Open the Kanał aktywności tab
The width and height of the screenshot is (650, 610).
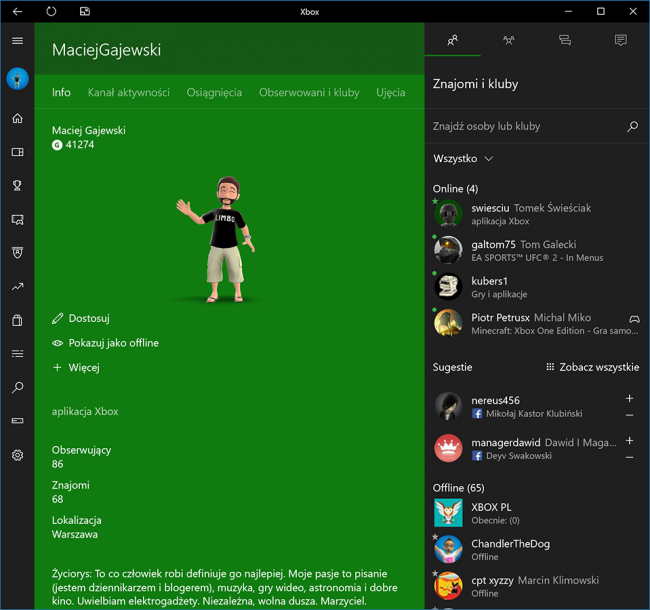click(x=129, y=92)
